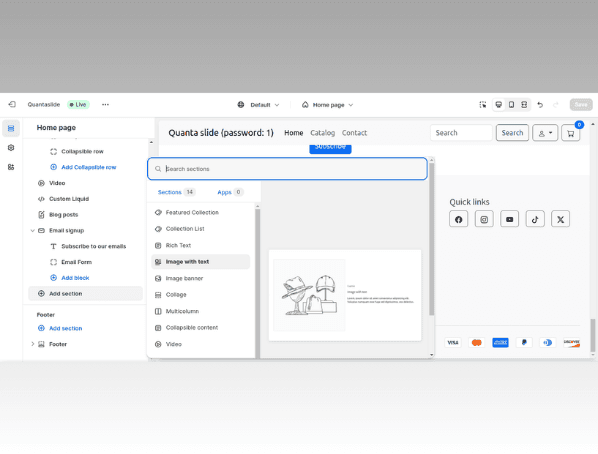
Task: Choose Multicolumn section
Action: click(x=201, y=311)
